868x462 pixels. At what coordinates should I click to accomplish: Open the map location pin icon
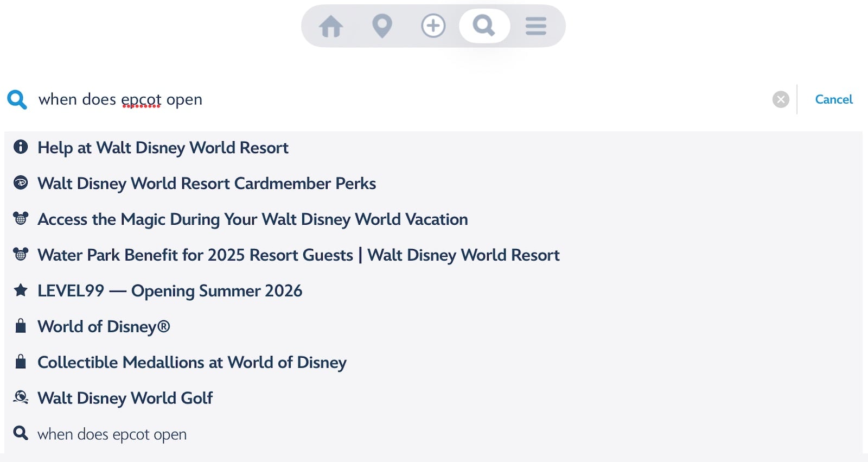(382, 26)
